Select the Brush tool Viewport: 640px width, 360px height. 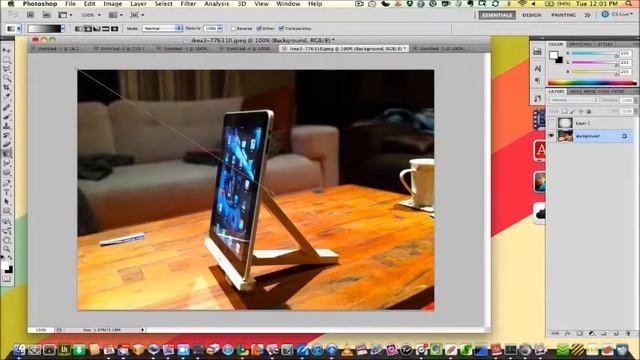(x=7, y=116)
